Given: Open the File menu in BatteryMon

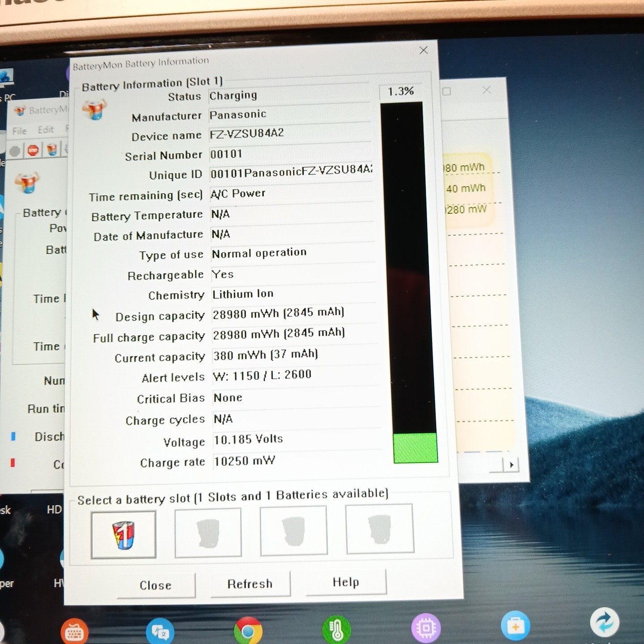Looking at the screenshot, I should (x=20, y=131).
